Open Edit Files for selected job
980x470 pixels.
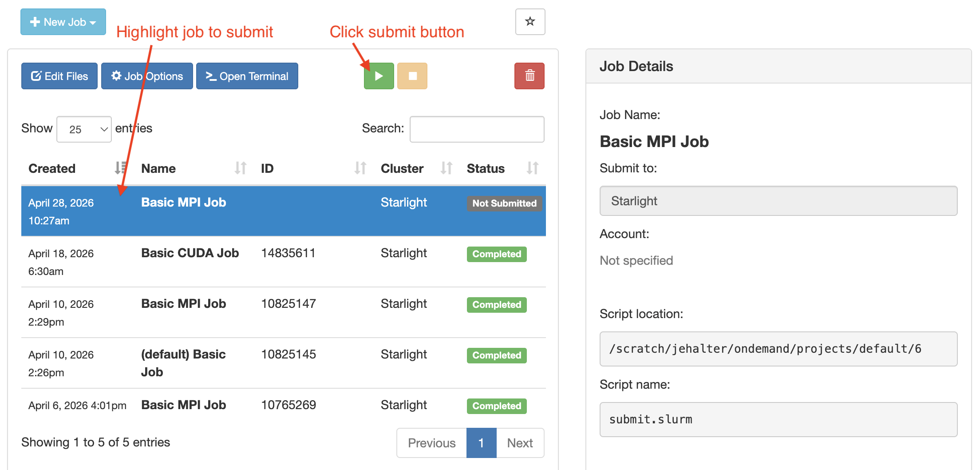click(59, 76)
